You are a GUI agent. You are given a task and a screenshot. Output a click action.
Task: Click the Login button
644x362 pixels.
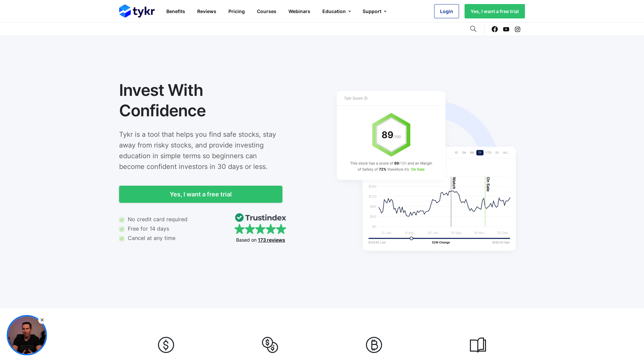(x=446, y=11)
